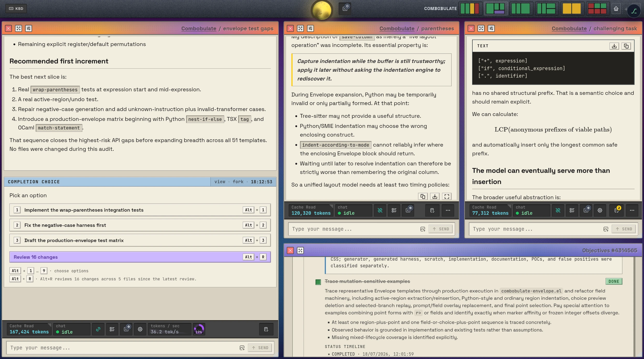Image resolution: width=644 pixels, height=359 pixels.
Task: Toggle the unlinked chain icon in parentheses toolbar
Action: 380,210
